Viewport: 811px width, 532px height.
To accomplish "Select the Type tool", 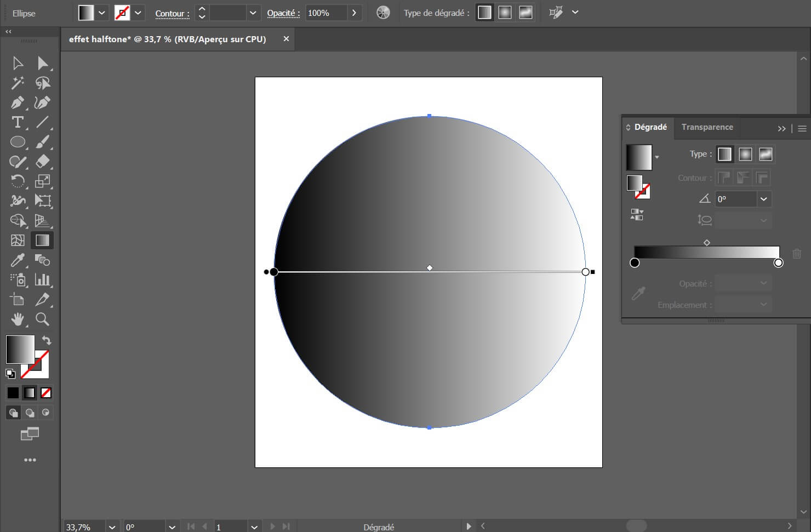I will [x=18, y=122].
